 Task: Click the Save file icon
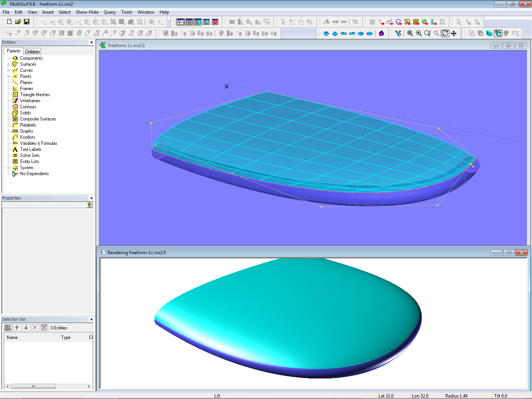[27, 22]
